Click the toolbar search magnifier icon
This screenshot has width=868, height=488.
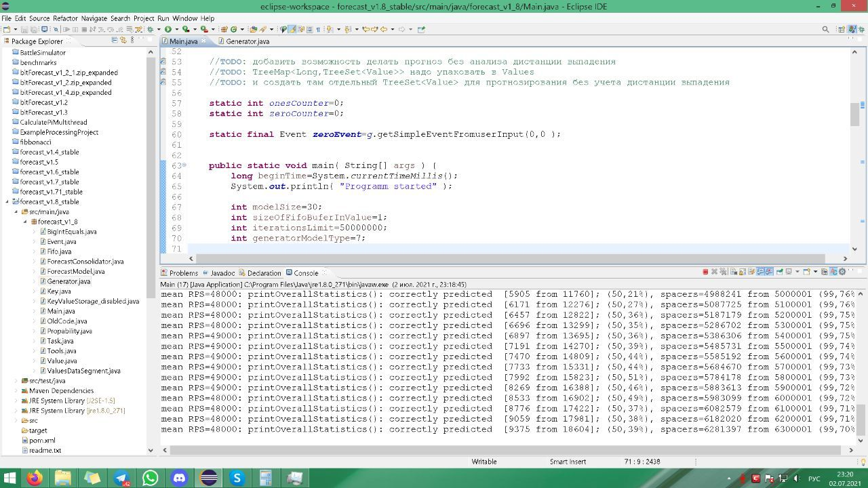825,29
